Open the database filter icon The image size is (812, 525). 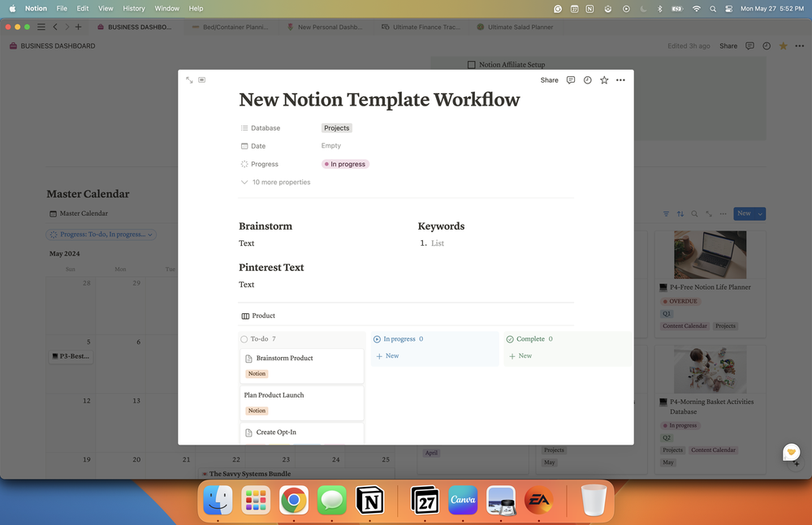click(x=666, y=213)
